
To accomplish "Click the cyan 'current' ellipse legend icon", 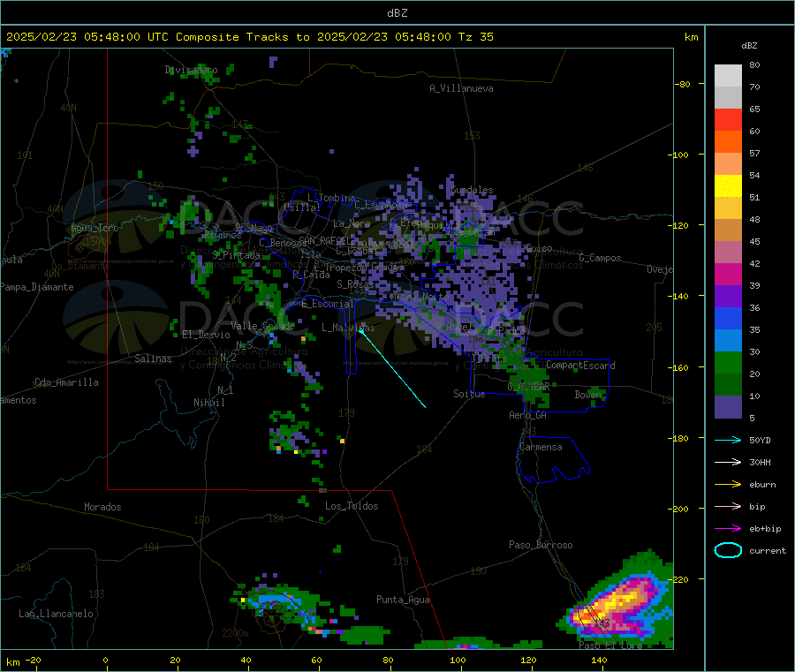I will coord(728,550).
